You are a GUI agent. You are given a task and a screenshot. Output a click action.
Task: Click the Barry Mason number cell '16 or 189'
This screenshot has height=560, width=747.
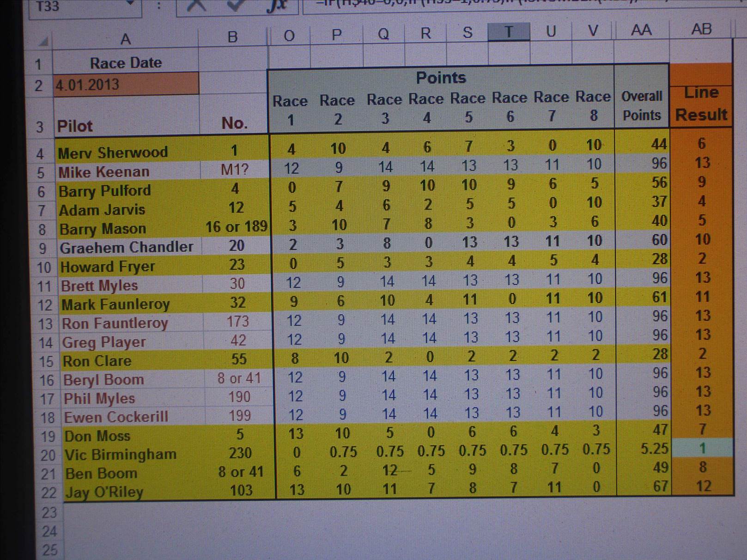point(236,226)
